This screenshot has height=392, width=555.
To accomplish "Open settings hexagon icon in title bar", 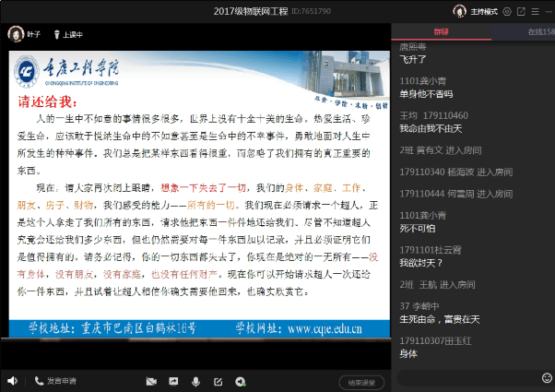I will tap(507, 11).
